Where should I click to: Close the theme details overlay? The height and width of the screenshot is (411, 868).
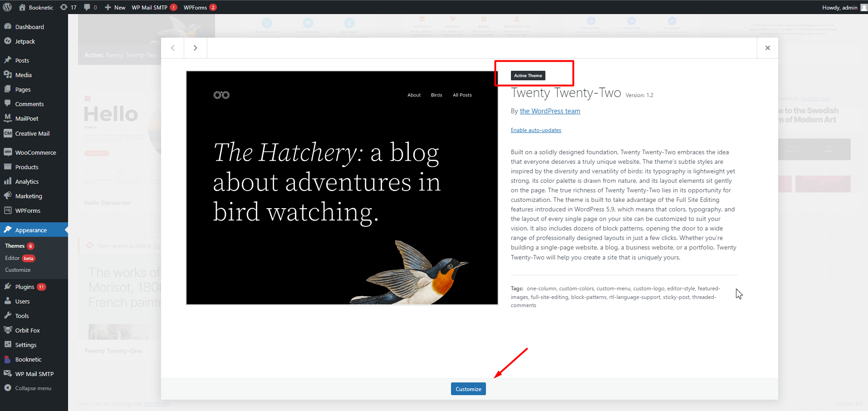[768, 48]
